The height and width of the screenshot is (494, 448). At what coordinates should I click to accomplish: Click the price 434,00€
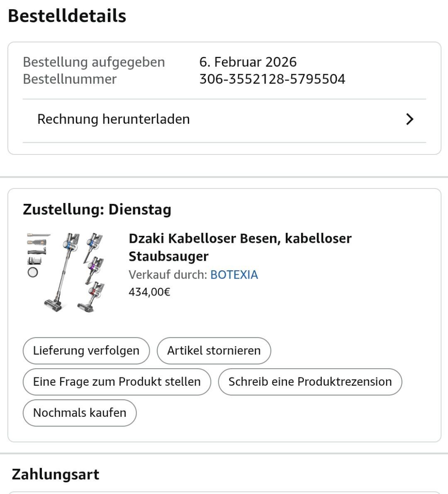point(149,292)
